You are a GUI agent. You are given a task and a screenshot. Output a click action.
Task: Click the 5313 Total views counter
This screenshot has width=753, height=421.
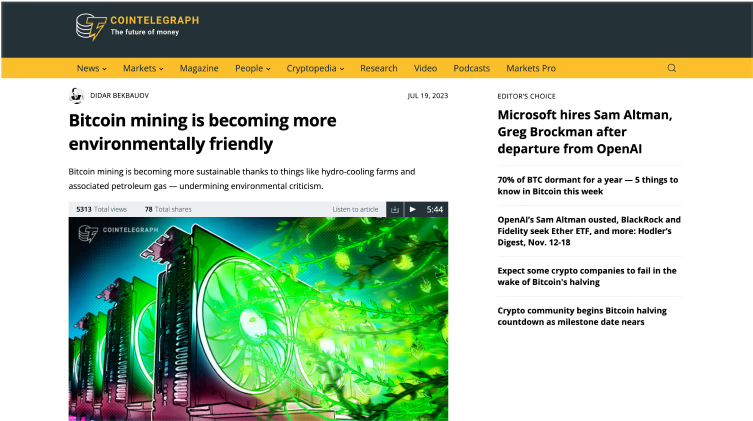(101, 209)
